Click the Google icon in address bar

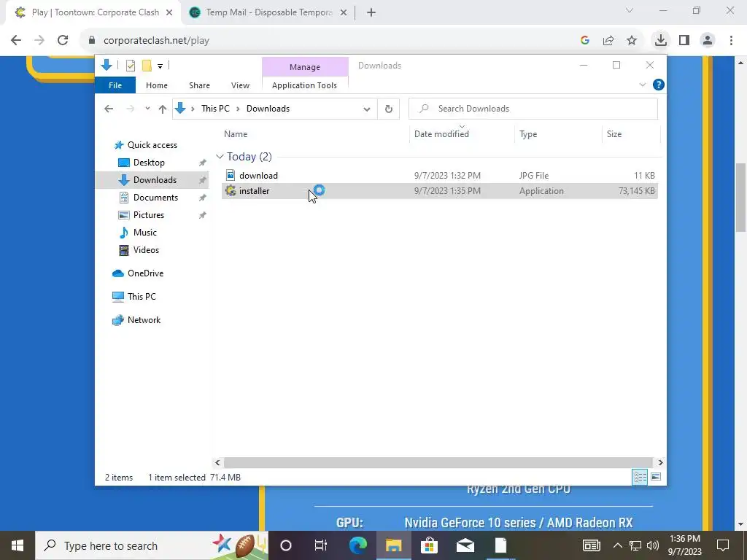pos(585,41)
